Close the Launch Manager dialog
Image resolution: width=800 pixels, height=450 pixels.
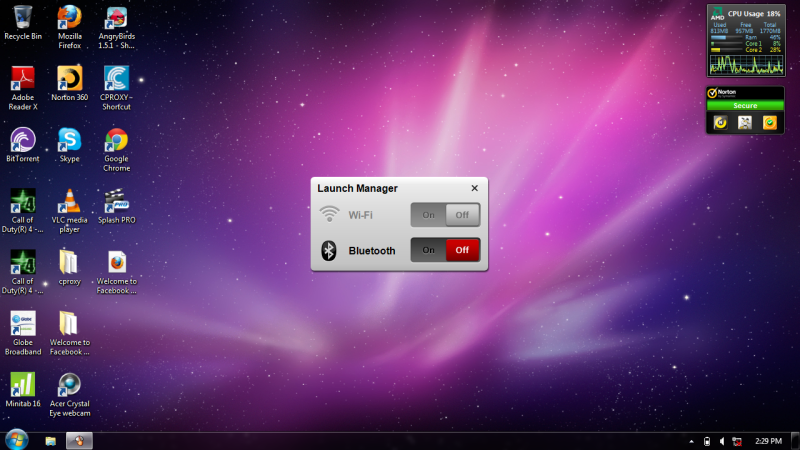474,188
